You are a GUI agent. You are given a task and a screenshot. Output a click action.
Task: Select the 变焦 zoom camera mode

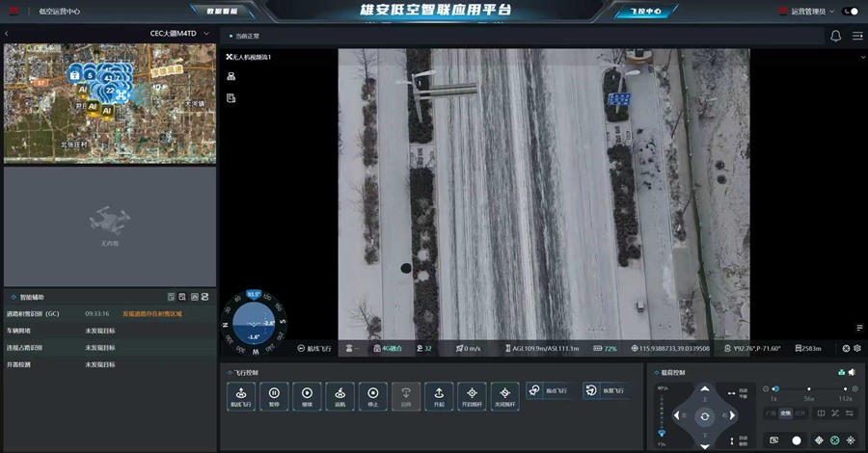pyautogui.click(x=785, y=413)
